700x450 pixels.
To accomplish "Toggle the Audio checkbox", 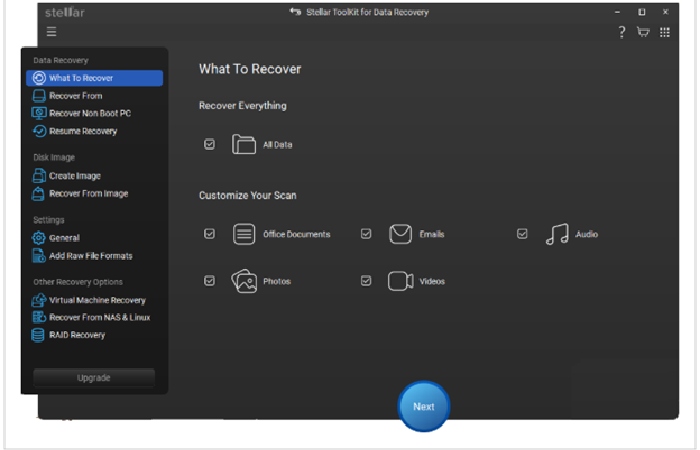I will [522, 233].
